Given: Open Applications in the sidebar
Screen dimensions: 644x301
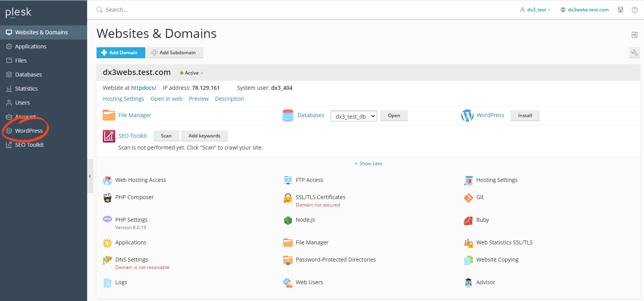Looking at the screenshot, I should click(43, 46).
